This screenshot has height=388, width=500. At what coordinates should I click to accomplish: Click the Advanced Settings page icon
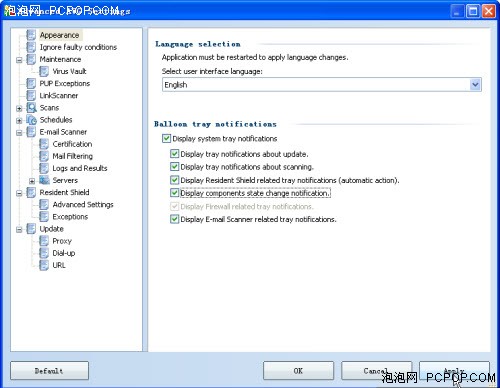pos(44,204)
